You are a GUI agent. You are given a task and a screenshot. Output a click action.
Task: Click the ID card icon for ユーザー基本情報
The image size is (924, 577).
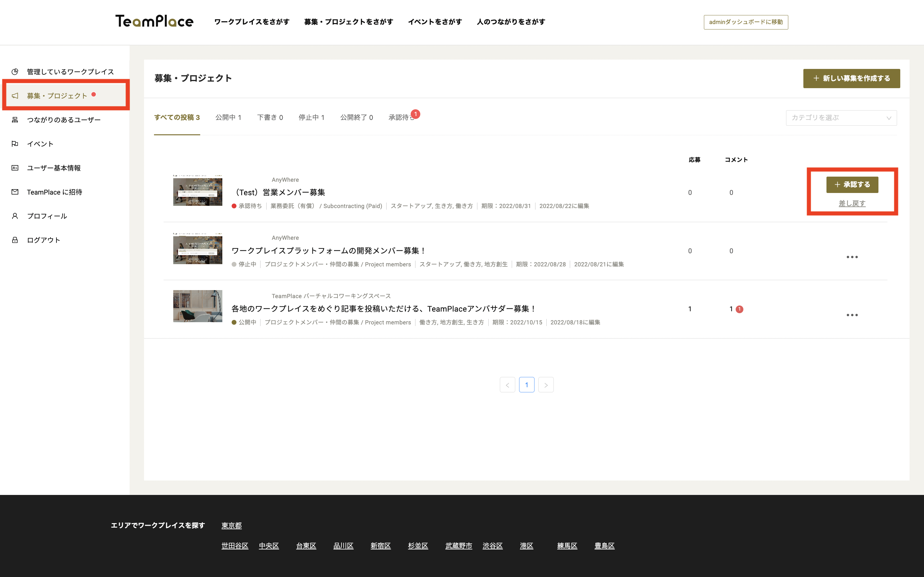(x=15, y=168)
